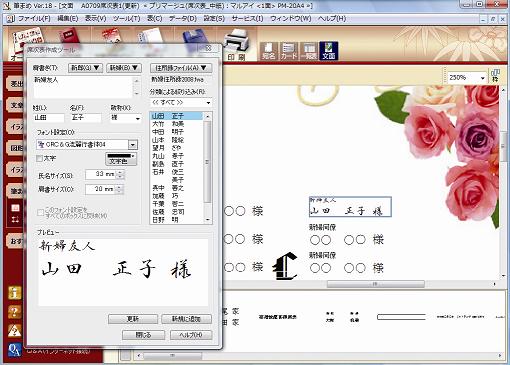Toggle apply font settings to all boxes checkbox

pos(40,213)
